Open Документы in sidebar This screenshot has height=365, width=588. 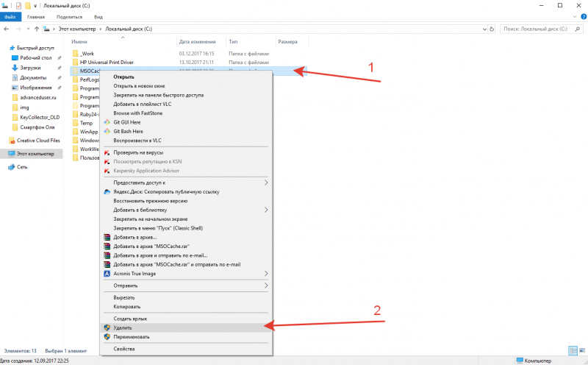[33, 78]
